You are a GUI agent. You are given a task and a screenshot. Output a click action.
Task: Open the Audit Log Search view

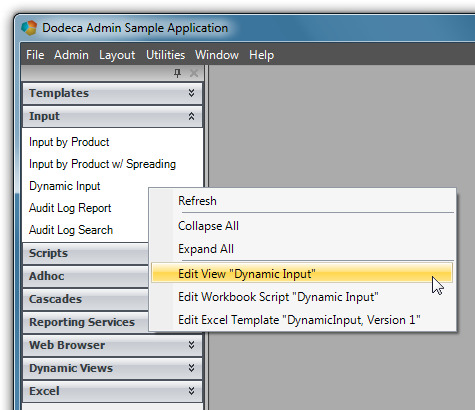coord(71,230)
